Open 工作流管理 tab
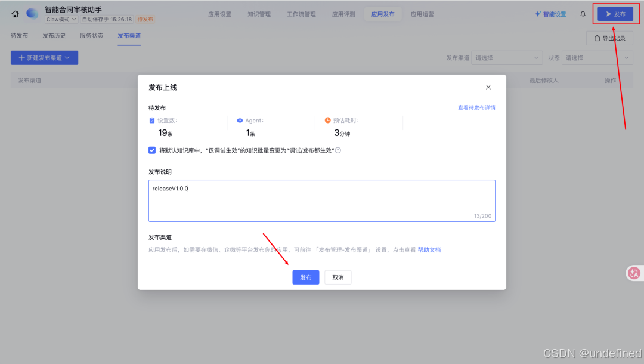The width and height of the screenshot is (644, 364). coord(302,14)
